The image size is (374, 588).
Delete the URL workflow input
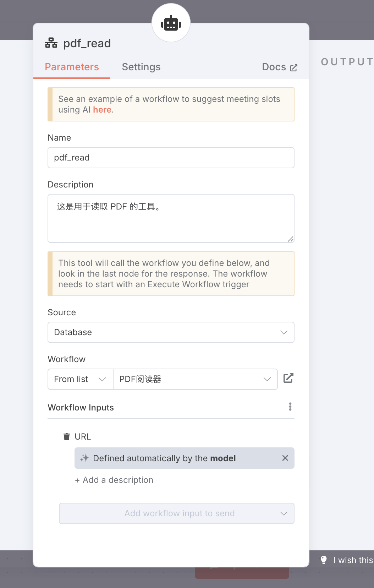tap(67, 437)
